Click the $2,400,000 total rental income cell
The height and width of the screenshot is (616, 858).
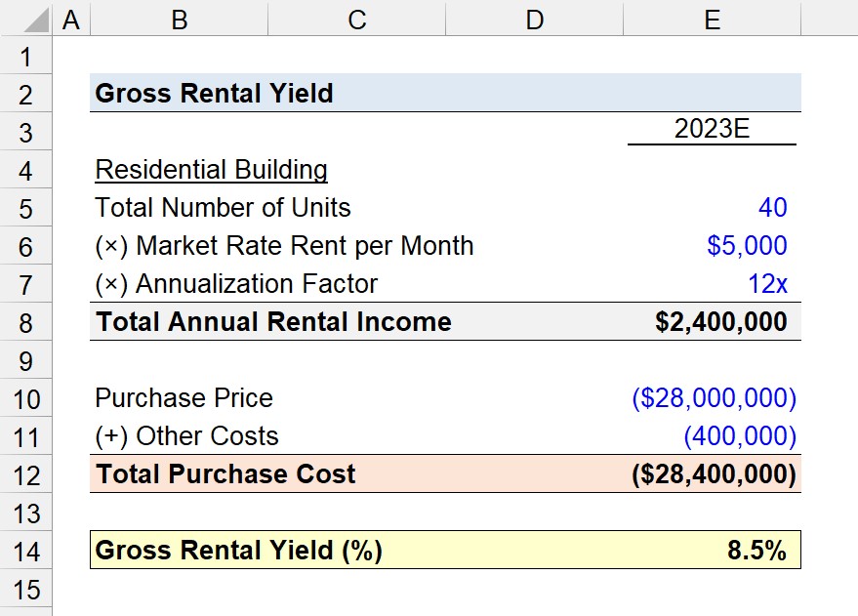pyautogui.click(x=712, y=322)
